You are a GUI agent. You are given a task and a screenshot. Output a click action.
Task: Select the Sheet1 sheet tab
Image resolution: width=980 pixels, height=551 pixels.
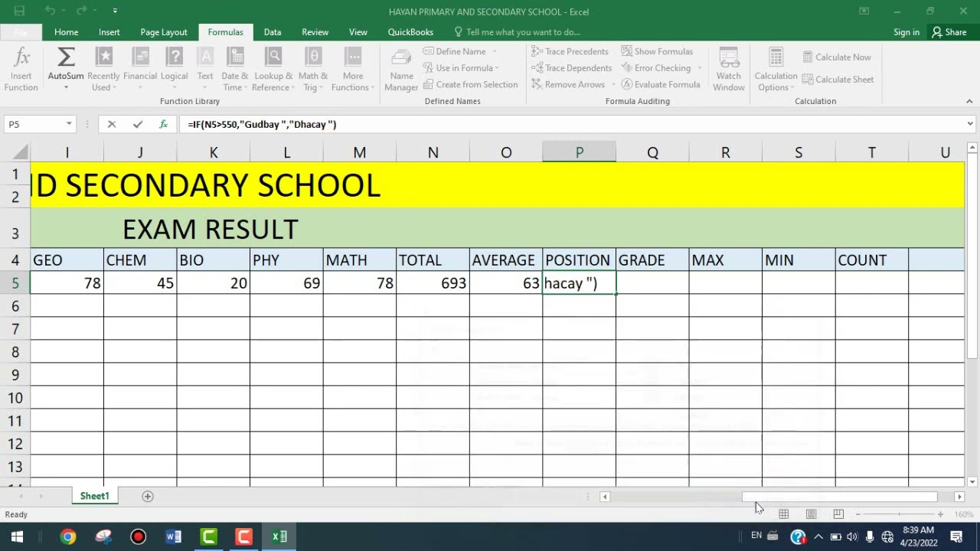pos(95,496)
